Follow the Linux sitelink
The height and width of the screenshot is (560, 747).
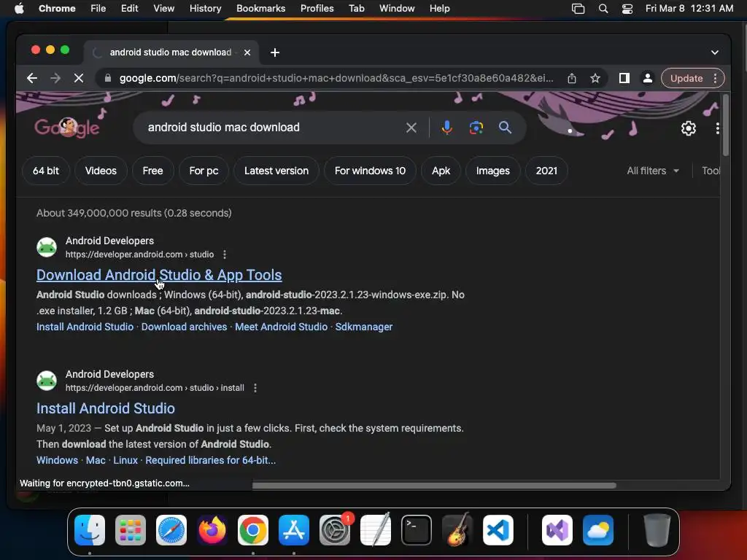[x=125, y=460]
